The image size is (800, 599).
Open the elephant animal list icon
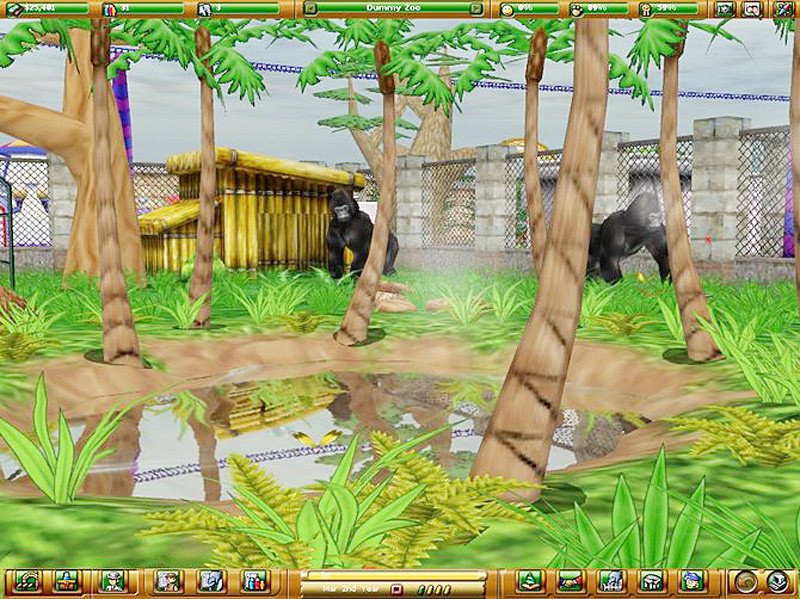[211, 581]
